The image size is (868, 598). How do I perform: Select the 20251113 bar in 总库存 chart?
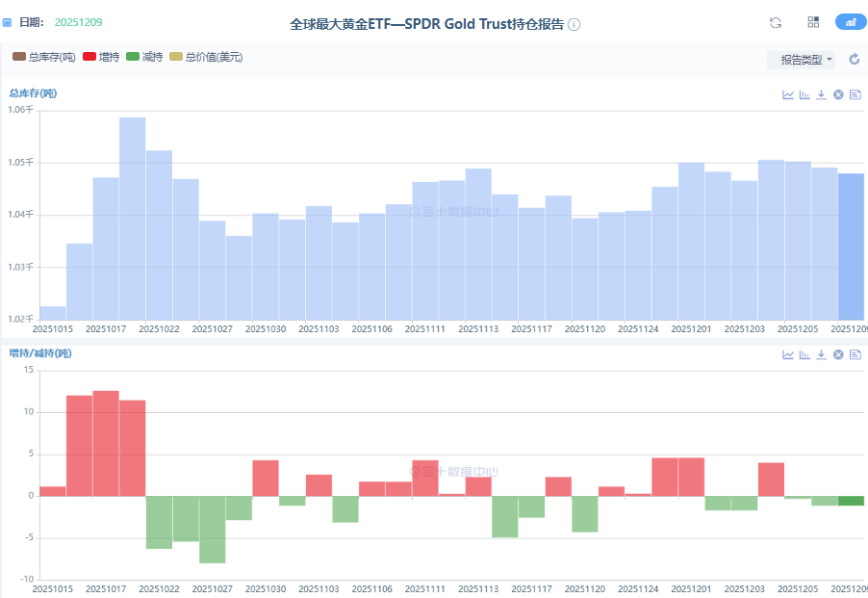(x=478, y=245)
